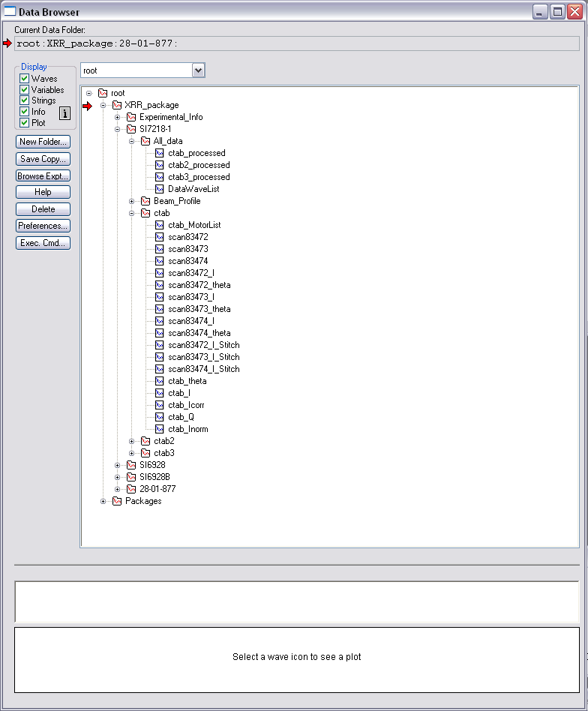
Task: Open Browse Expt... dialog
Action: pyautogui.click(x=43, y=176)
